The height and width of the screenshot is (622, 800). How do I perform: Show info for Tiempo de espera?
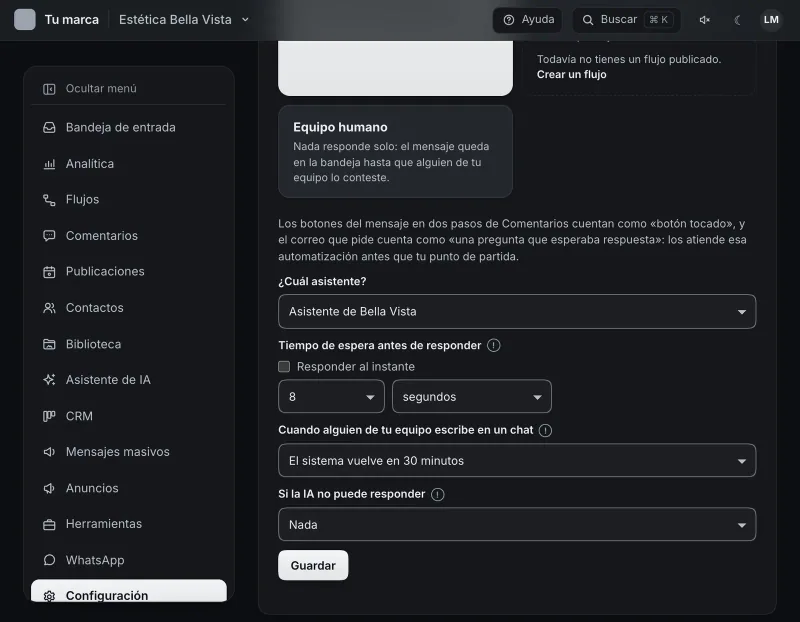(493, 345)
